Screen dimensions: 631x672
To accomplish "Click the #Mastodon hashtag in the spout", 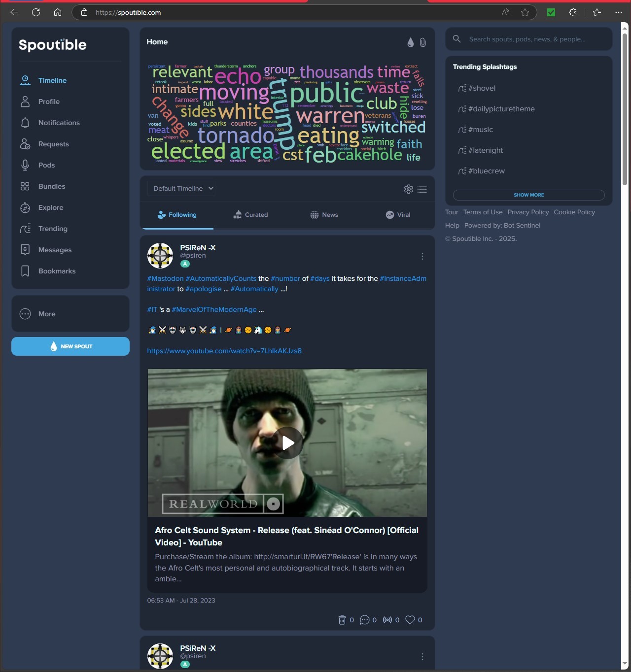I will (x=165, y=278).
